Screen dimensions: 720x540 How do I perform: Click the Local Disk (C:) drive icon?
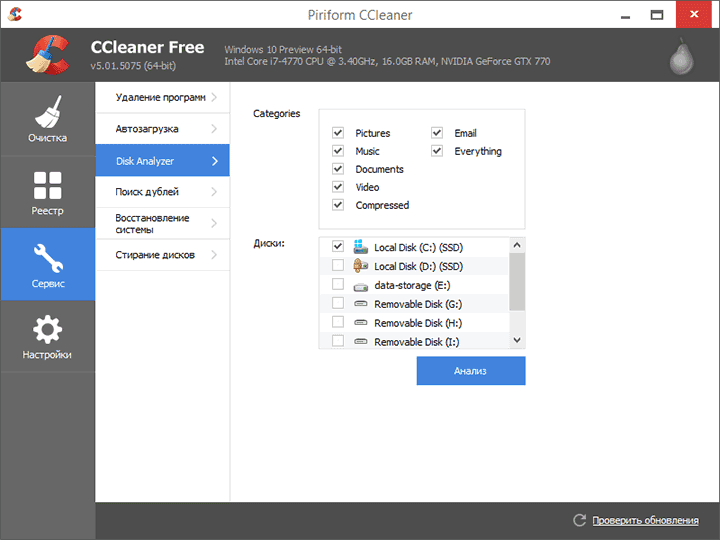pos(360,247)
